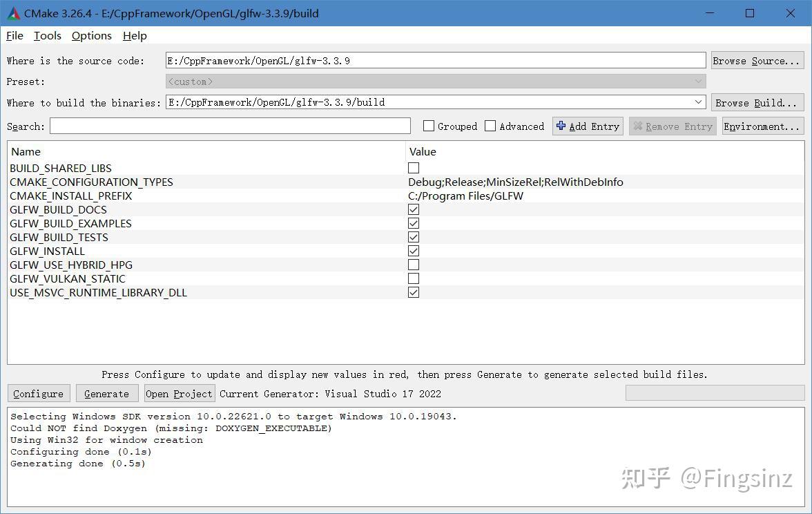The image size is (812, 514).
Task: Check the GLFW_USE_HYBRID_HPG checkbox
Action: click(413, 265)
